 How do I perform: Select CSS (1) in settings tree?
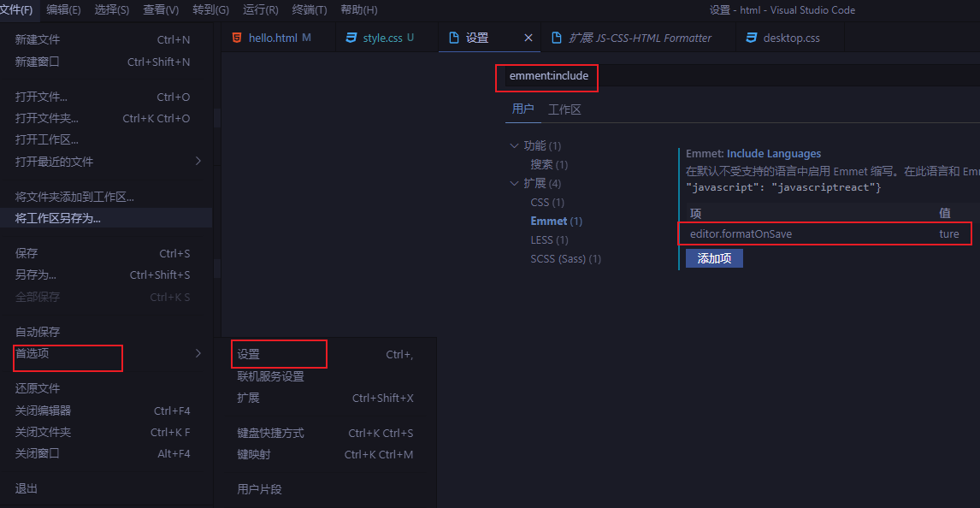(547, 202)
